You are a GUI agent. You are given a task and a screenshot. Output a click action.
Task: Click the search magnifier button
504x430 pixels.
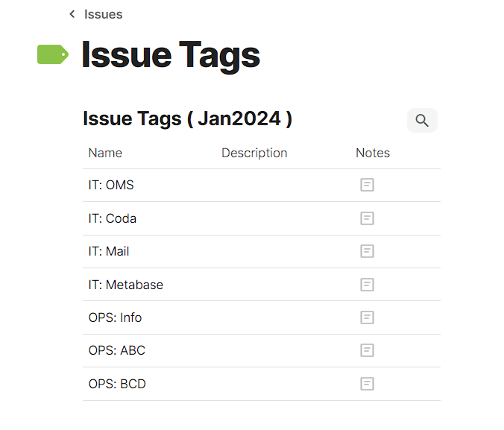point(422,121)
